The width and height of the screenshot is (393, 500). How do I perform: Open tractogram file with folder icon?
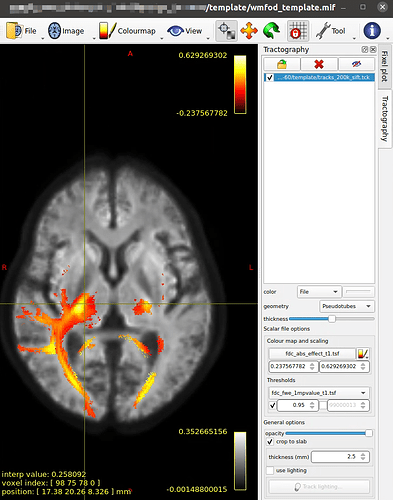click(282, 64)
